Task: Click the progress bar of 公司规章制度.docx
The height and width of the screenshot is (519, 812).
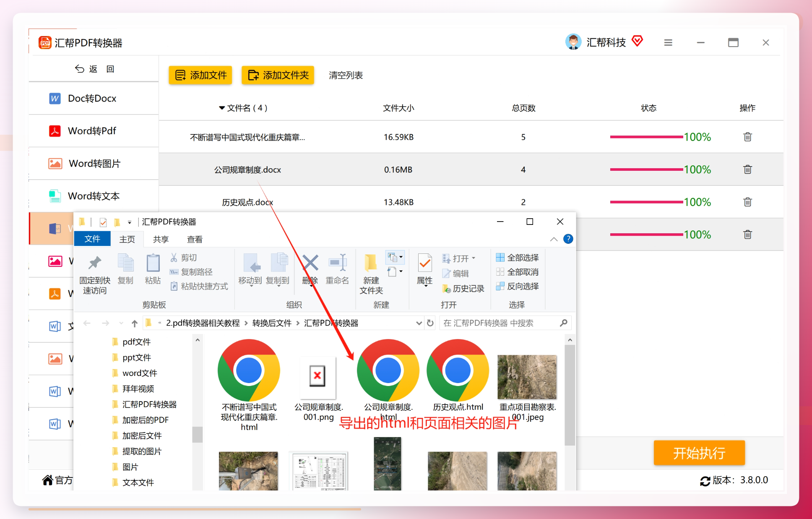Action: 646,170
